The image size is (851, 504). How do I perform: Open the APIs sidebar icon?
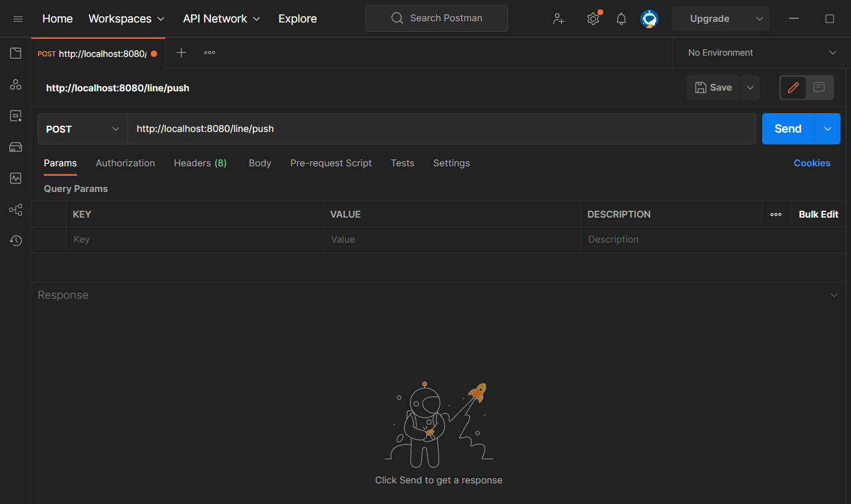(x=16, y=84)
